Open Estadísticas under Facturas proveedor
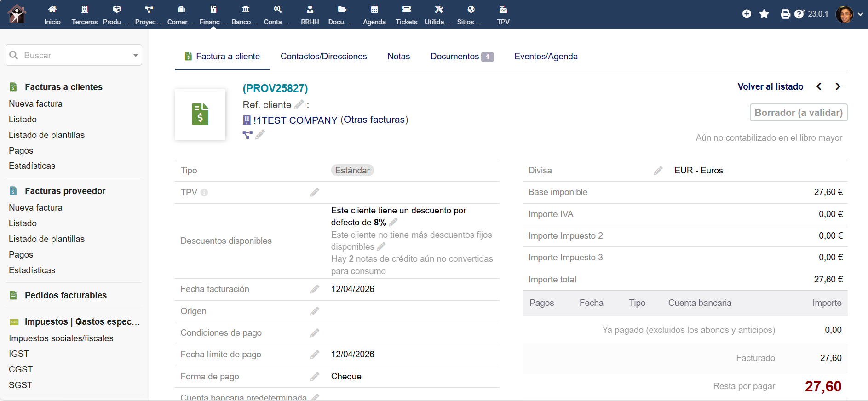868x401 pixels. (x=32, y=270)
